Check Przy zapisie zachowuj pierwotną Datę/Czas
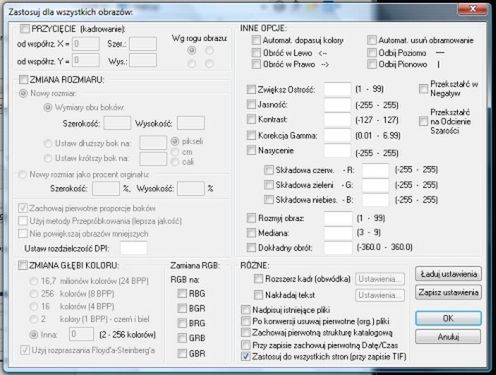Image resolution: width=496 pixels, height=375 pixels. pyautogui.click(x=246, y=344)
